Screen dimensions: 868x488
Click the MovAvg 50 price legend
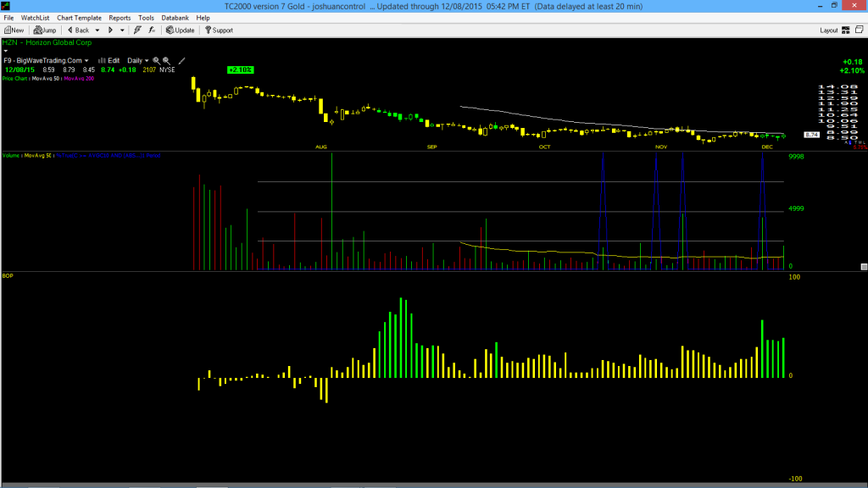[46, 79]
